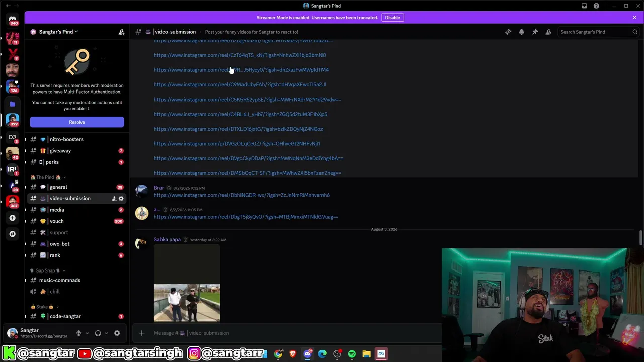
Task: Click Sabka papa username
Action: 167,240
